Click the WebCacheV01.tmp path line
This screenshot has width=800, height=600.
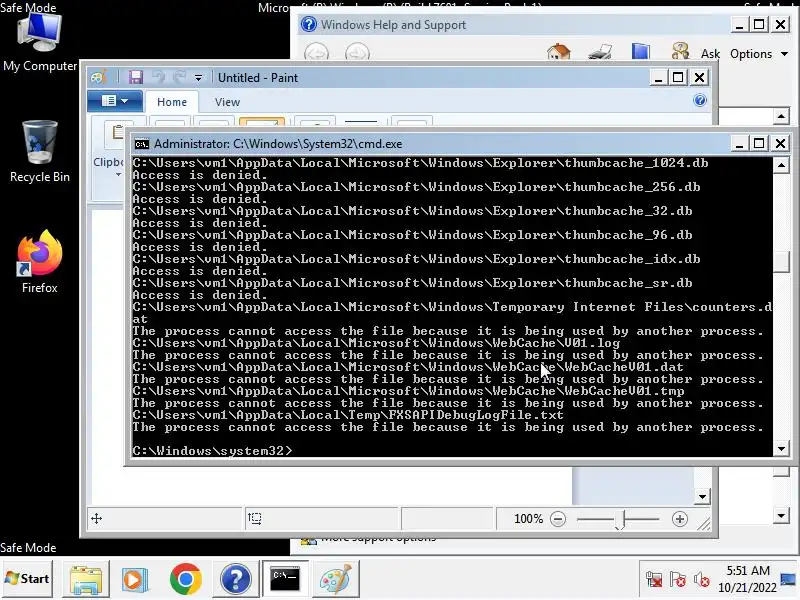(408, 391)
